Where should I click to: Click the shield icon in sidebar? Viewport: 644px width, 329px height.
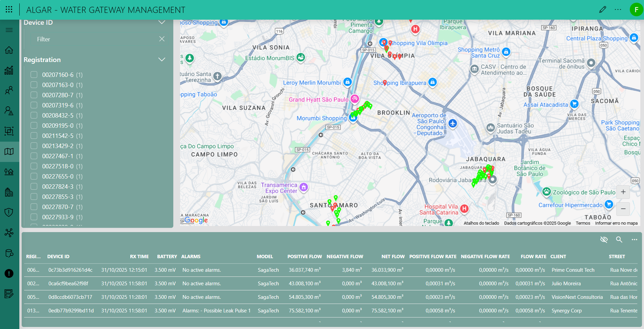[x=9, y=212]
